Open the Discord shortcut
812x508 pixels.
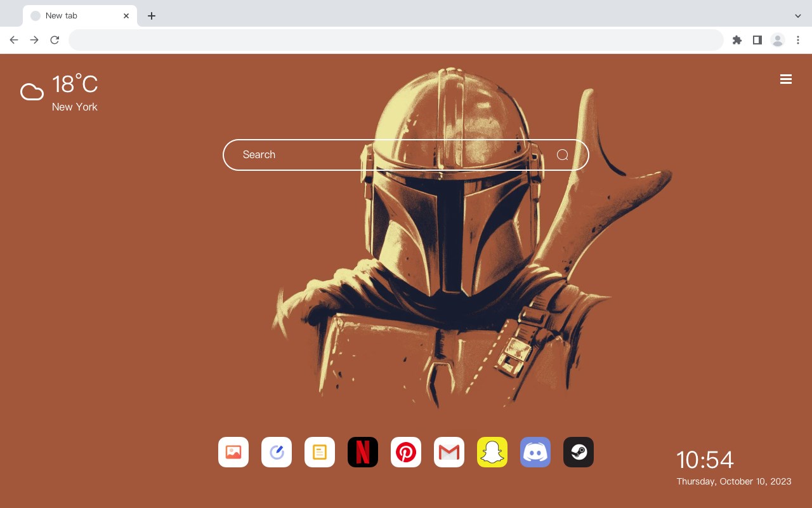click(535, 452)
